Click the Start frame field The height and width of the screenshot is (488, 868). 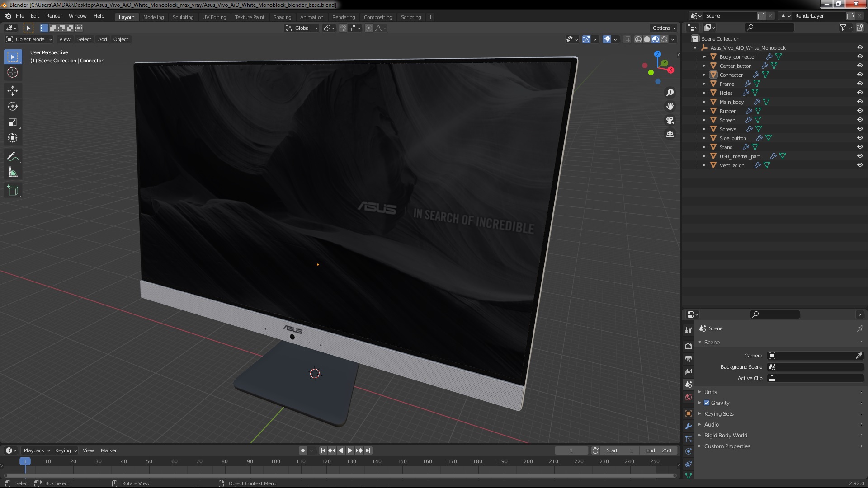tap(620, 450)
